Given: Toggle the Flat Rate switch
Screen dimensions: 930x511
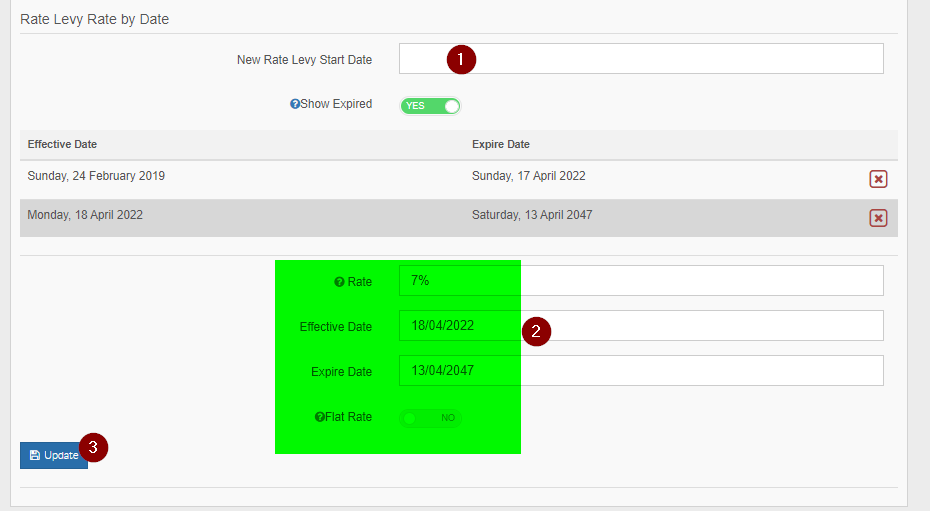Looking at the screenshot, I should [x=430, y=418].
